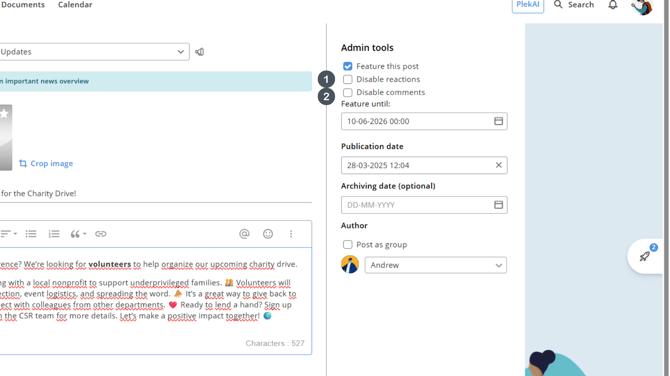
Task: Check Disable comments
Action: tap(347, 92)
